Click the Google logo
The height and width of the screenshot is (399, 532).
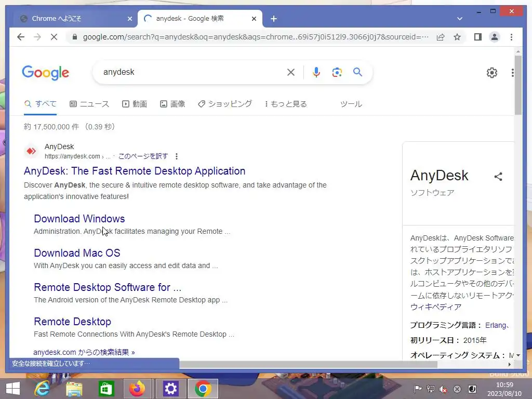(46, 73)
